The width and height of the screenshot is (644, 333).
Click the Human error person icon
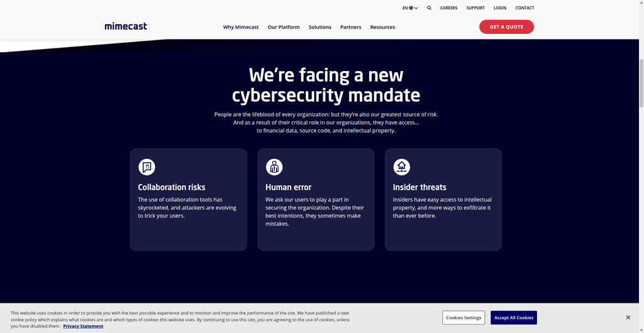point(274,167)
